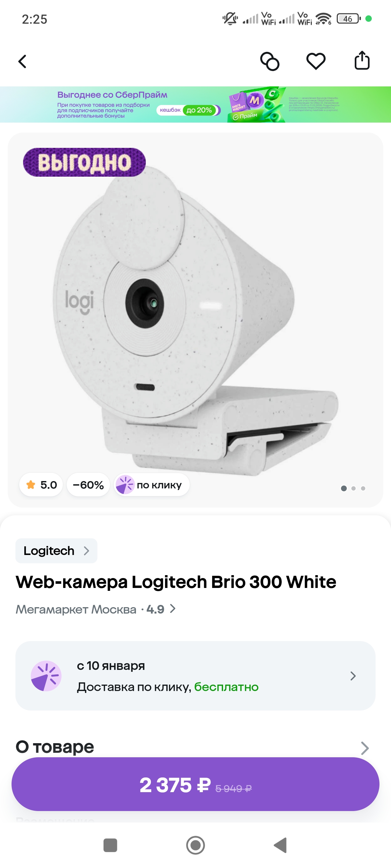The height and width of the screenshot is (868, 391).
Task: Tap the 5.0 star rating chip
Action: coord(41,485)
